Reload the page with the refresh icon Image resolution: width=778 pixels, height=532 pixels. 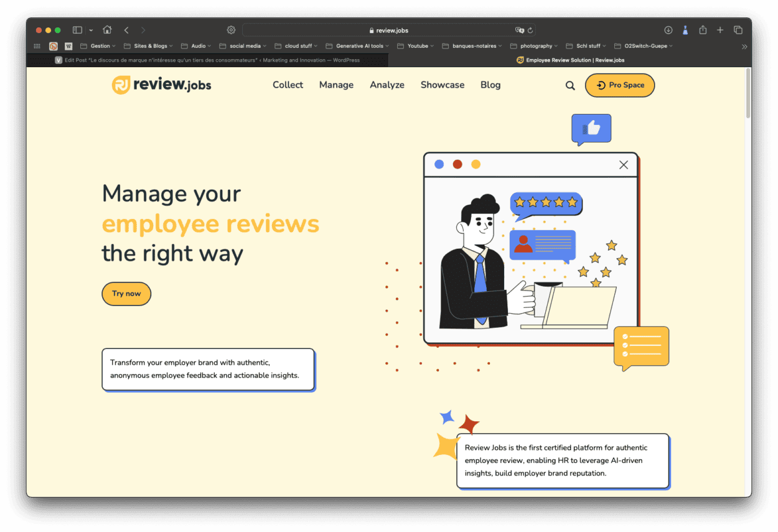tap(530, 30)
